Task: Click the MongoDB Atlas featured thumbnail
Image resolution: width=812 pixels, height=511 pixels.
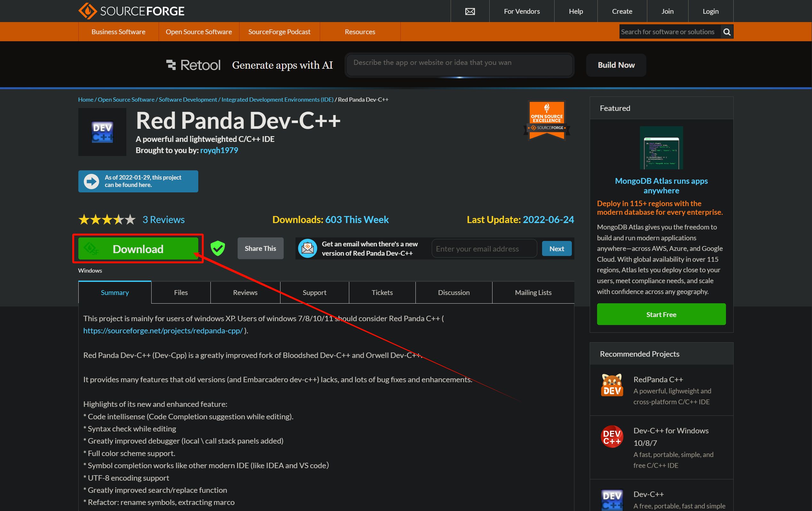Action: tap(661, 148)
